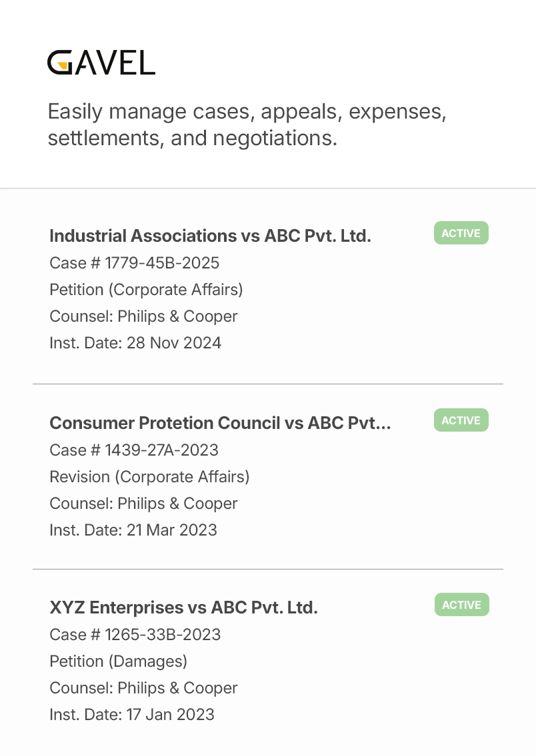Select case number 1779-45B-2025
Image resolution: width=536 pixels, height=756 pixels.
(135, 263)
